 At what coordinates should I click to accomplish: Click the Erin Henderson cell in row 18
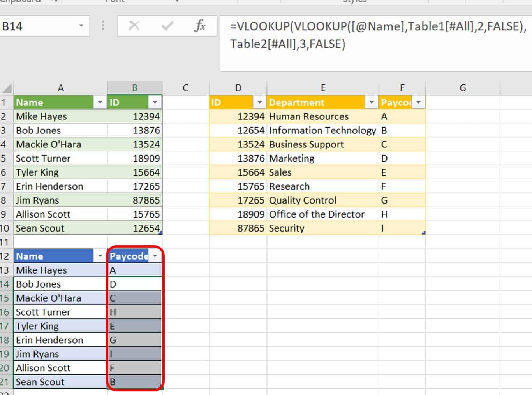tap(61, 340)
